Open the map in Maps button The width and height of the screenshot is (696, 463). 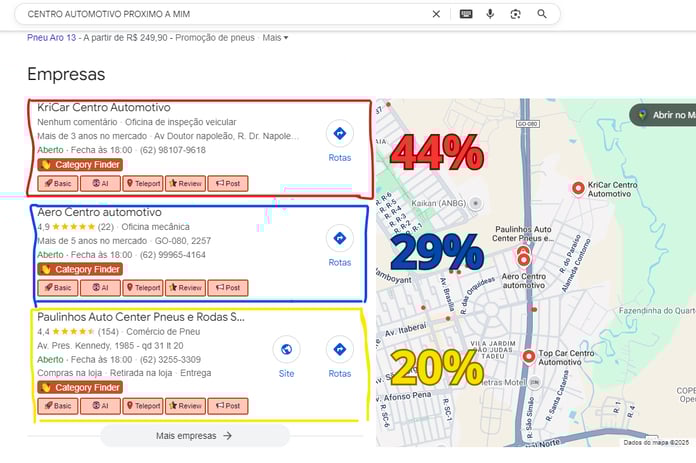click(663, 115)
